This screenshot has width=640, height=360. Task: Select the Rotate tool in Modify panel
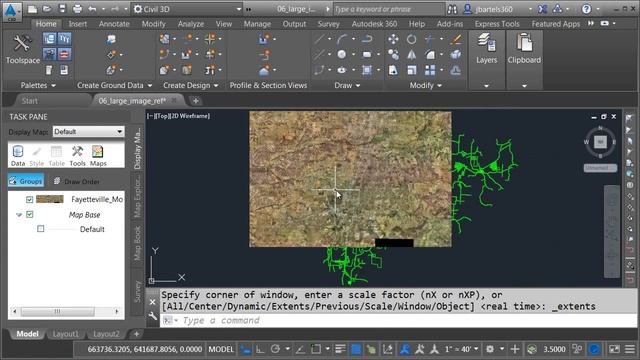(x=411, y=39)
